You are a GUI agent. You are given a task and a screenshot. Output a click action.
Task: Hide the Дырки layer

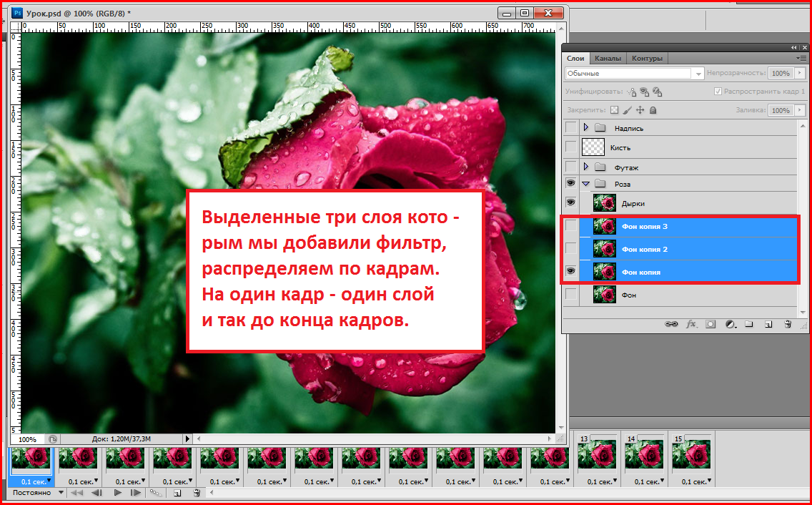(570, 202)
